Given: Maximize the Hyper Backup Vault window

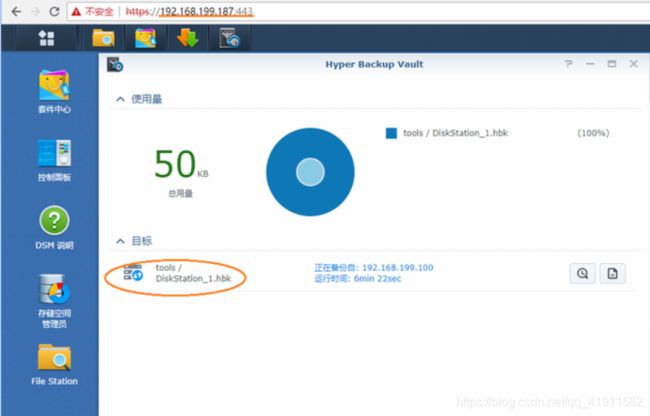Looking at the screenshot, I should click(612, 64).
